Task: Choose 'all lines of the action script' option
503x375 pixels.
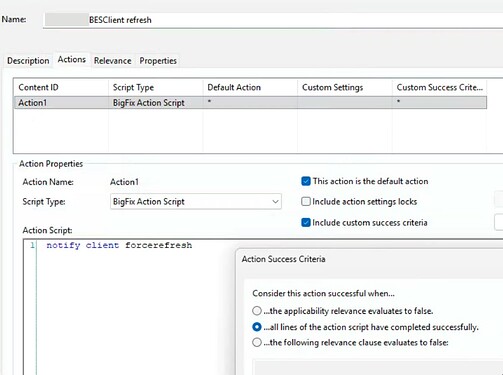Action: (257, 327)
